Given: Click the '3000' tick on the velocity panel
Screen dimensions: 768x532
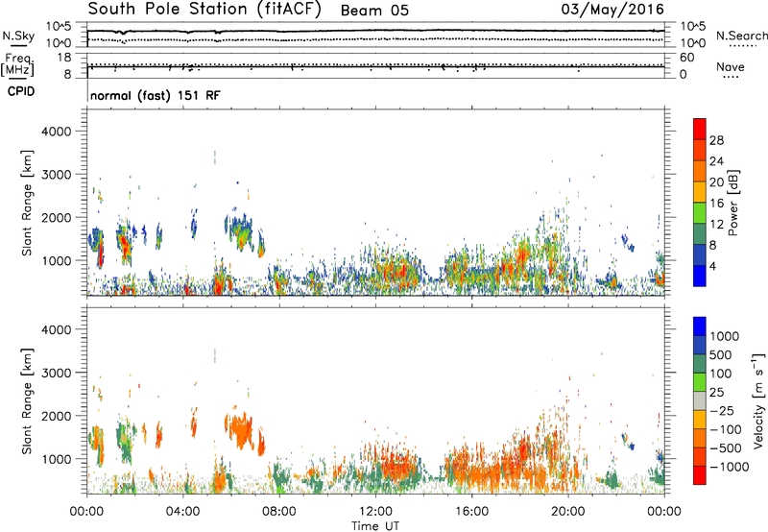Looking at the screenshot, I should coord(57,373).
